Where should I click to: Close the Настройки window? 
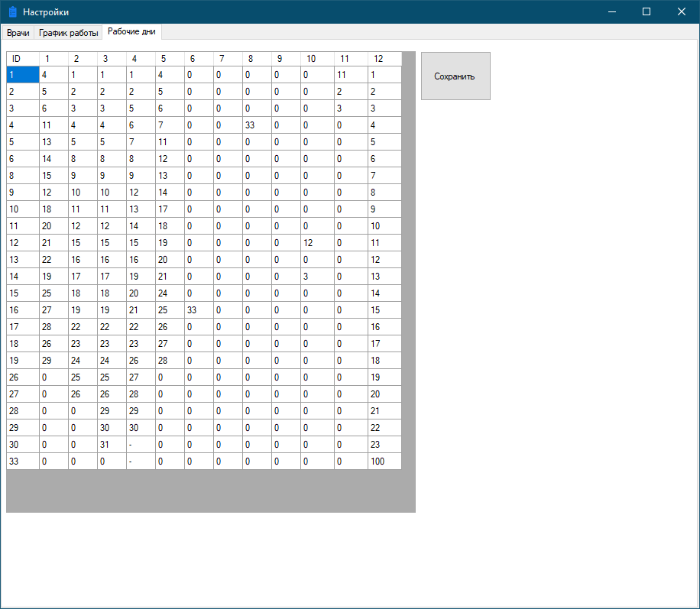coord(681,11)
